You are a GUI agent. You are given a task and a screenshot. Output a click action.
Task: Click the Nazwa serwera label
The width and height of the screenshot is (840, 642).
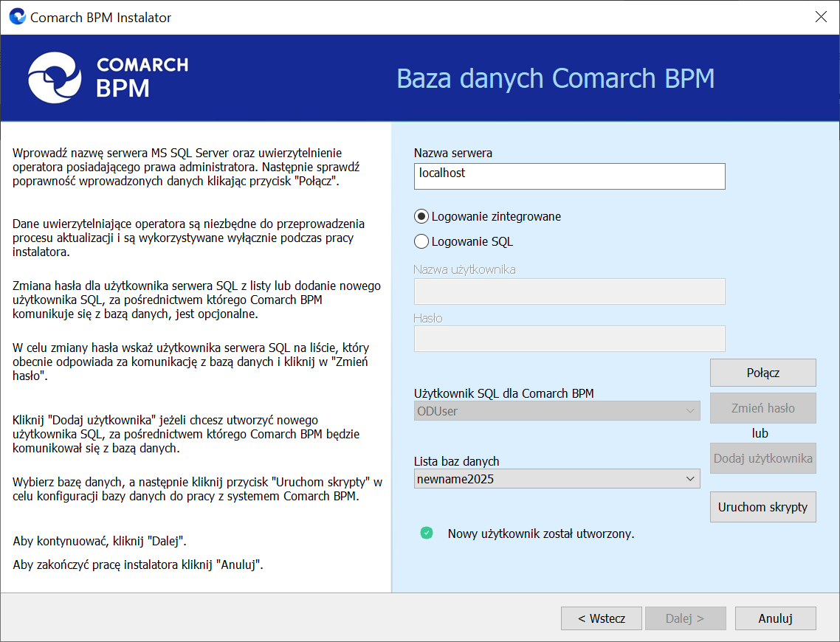coord(453,153)
